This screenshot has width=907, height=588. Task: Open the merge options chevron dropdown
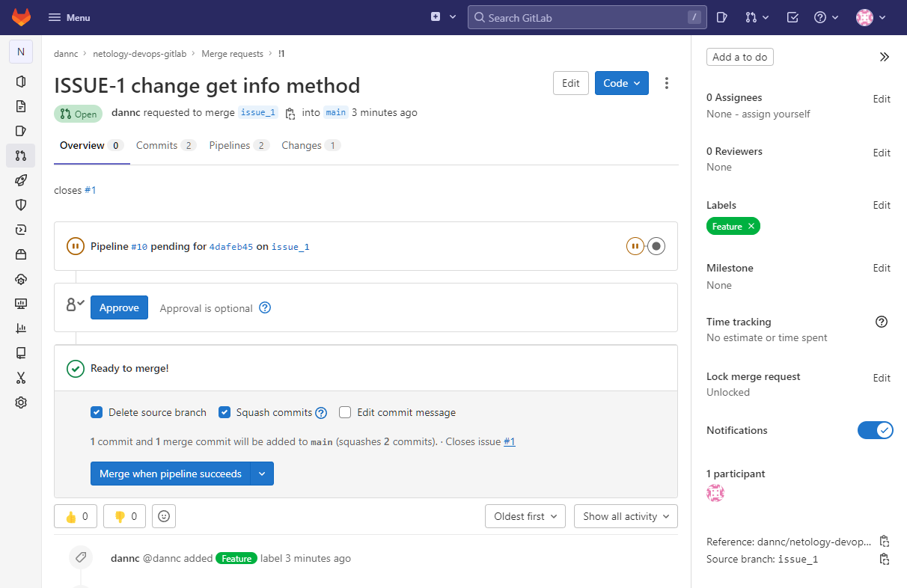[x=262, y=474]
